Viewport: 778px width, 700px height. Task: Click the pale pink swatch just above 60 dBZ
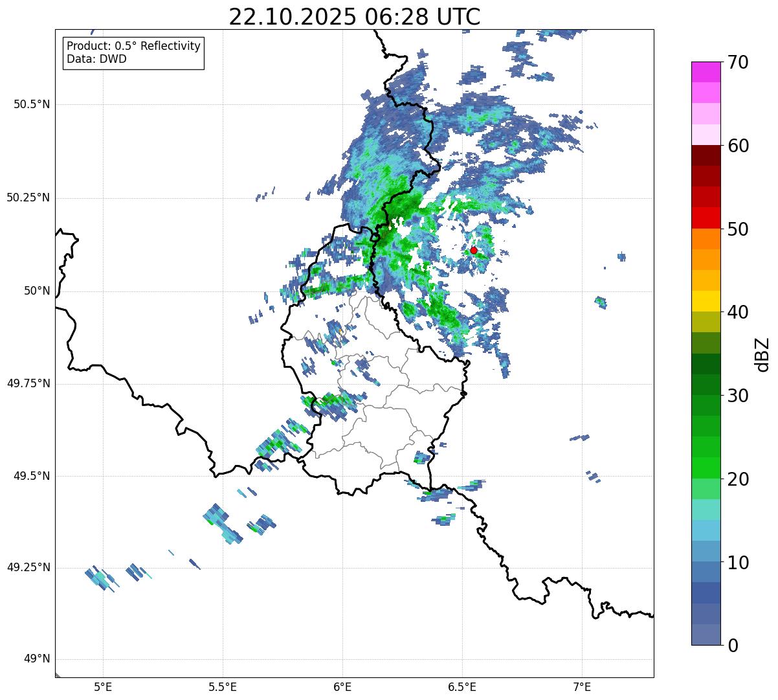coord(706,135)
